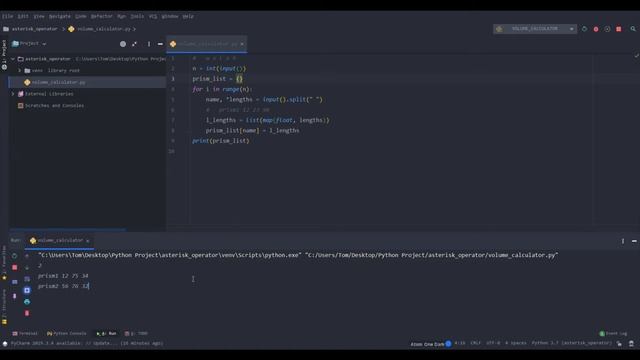Click the locate/scroll-from-source target icon

point(123,44)
